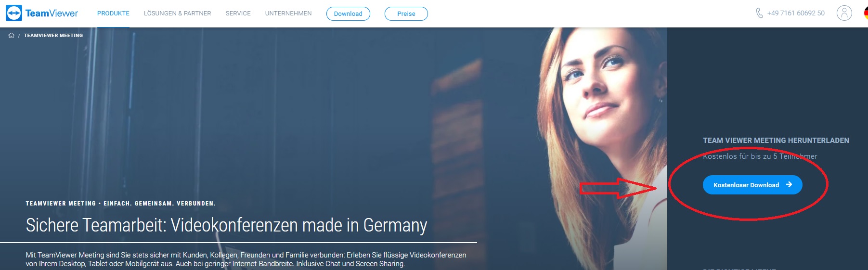The image size is (868, 270).
Task: Open the PRODUKTE menu
Action: coord(113,13)
